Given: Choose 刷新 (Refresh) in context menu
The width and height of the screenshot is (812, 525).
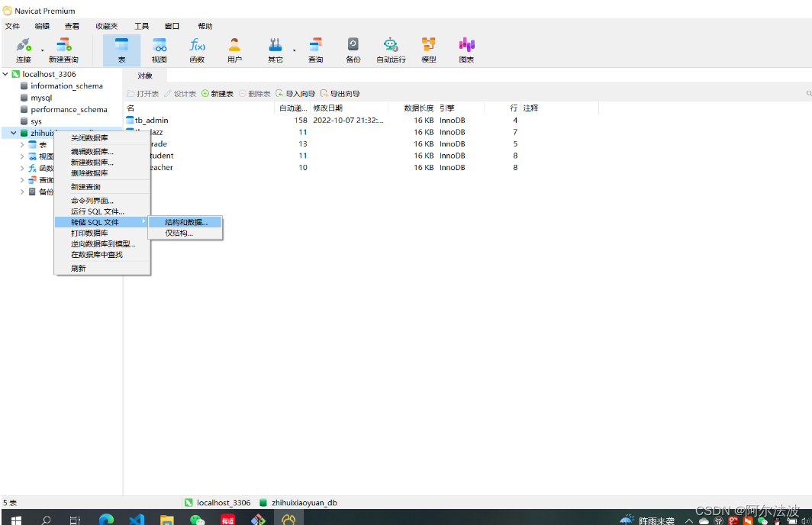Looking at the screenshot, I should 102,268.
